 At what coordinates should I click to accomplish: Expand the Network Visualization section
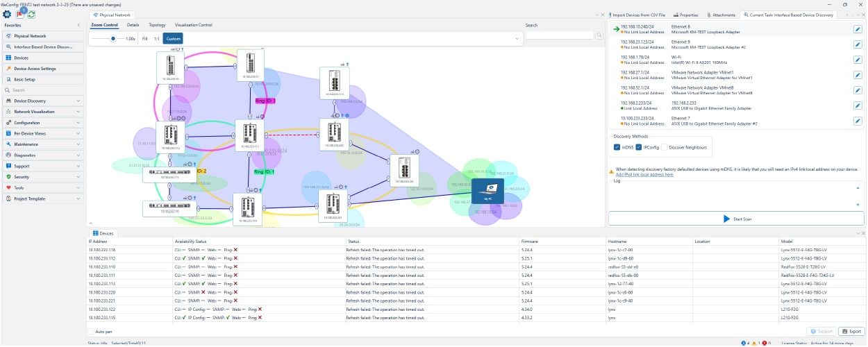pos(42,112)
